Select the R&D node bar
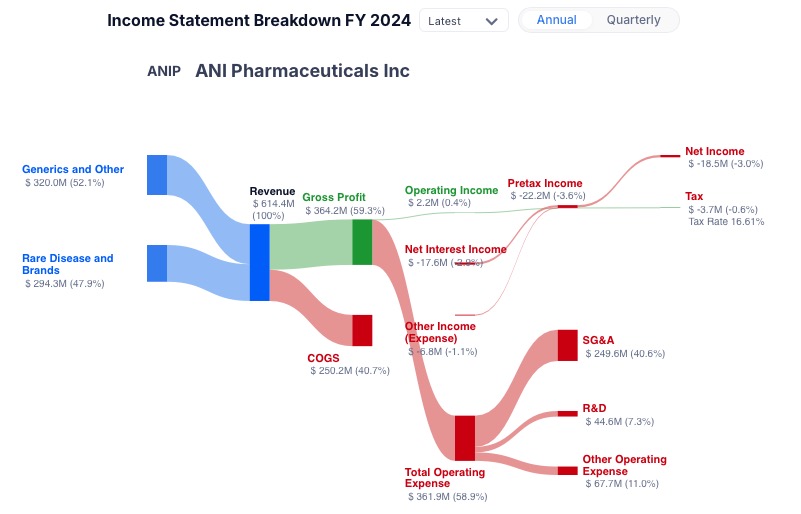 pyautogui.click(x=568, y=413)
